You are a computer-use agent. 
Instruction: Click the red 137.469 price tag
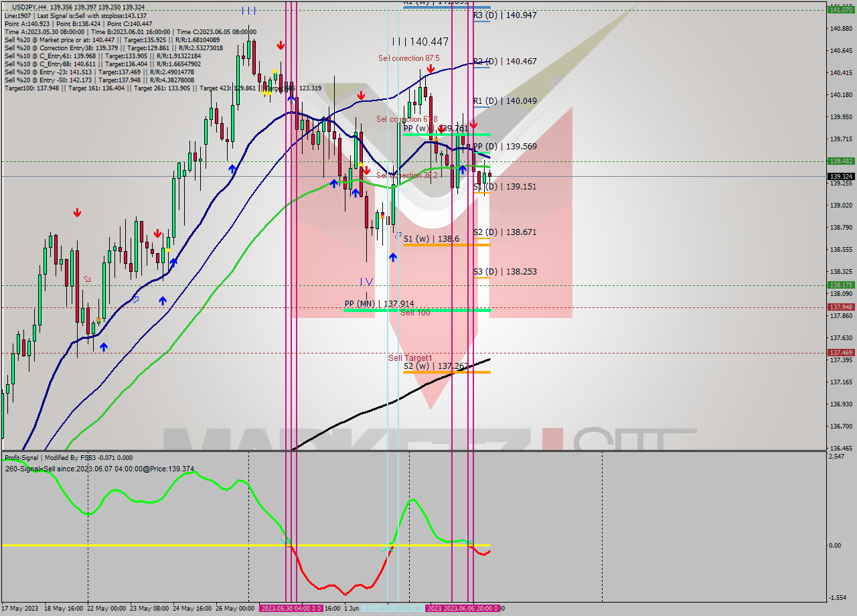(x=841, y=353)
